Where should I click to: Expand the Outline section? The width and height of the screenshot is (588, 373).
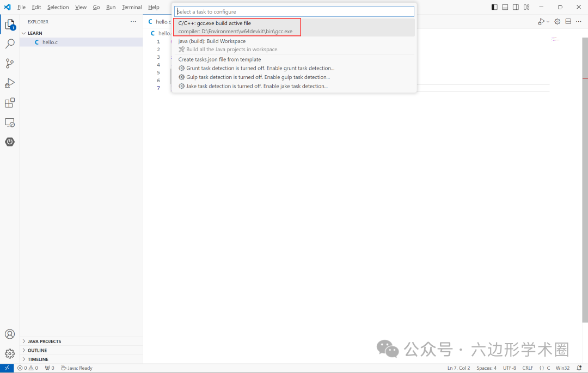pos(36,350)
